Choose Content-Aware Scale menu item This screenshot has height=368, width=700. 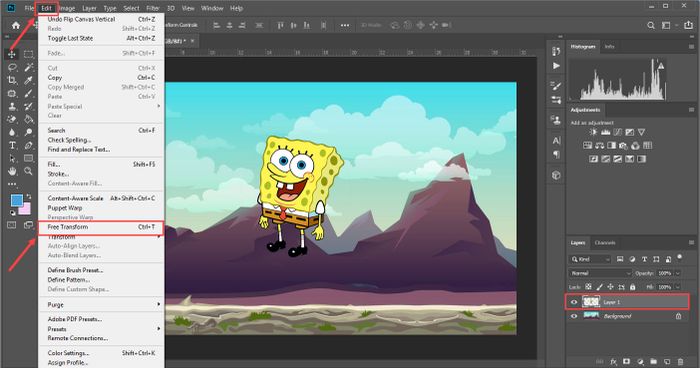point(101,198)
